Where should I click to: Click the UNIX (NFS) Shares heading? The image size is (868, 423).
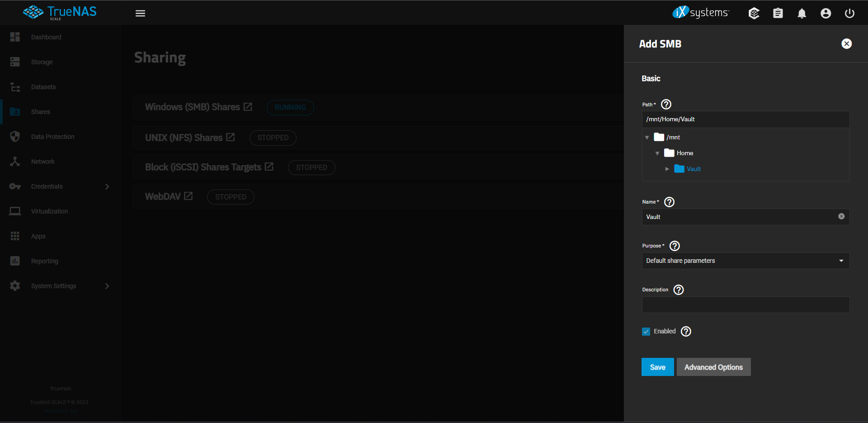click(x=184, y=138)
